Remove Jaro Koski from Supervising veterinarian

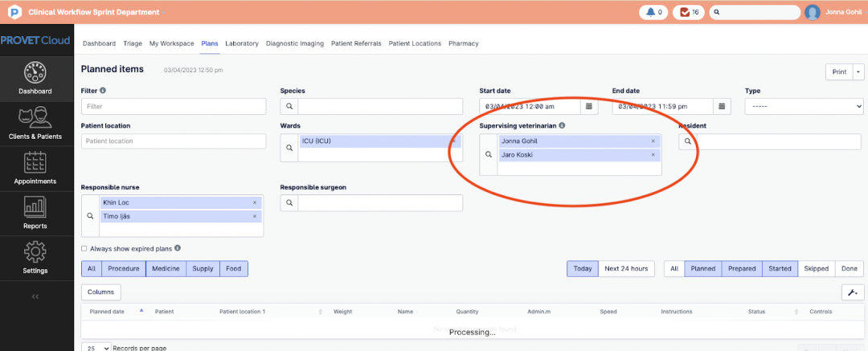pos(653,155)
